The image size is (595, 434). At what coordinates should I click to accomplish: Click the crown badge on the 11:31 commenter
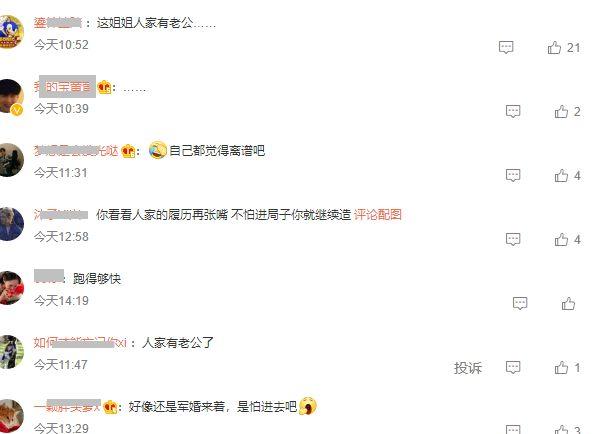pos(128,151)
